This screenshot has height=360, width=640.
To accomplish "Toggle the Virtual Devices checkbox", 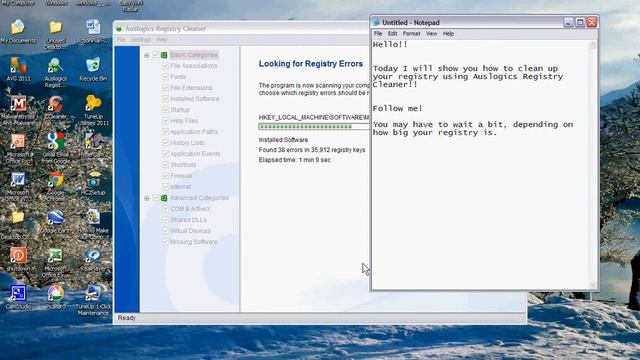I will click(166, 231).
